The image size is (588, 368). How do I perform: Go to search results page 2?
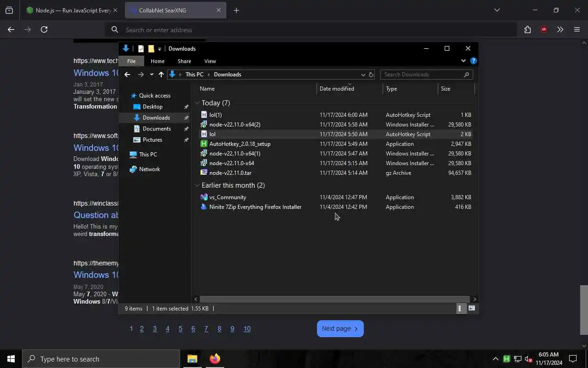pos(142,328)
